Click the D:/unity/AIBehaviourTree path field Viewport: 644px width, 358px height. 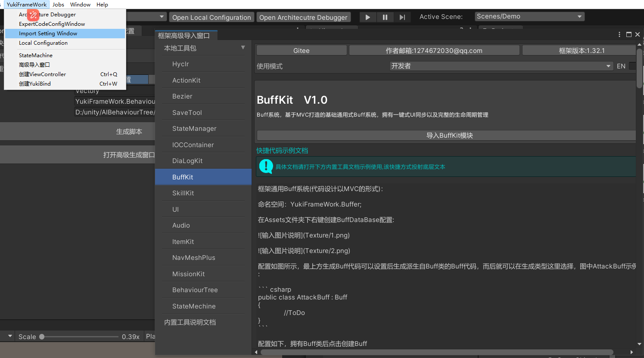point(115,112)
